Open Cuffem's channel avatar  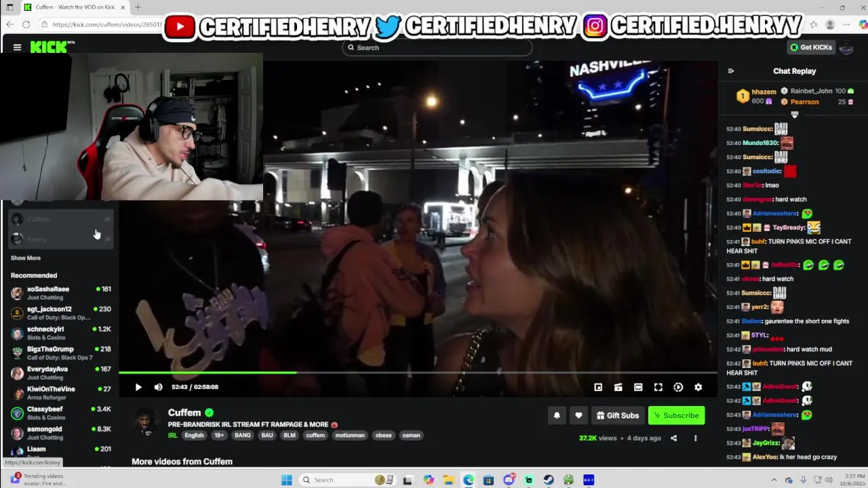tap(145, 422)
